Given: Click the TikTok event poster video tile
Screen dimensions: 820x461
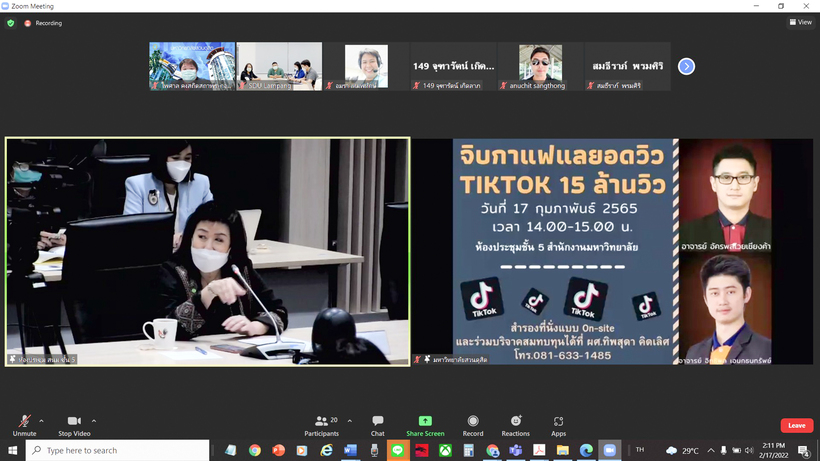Looking at the screenshot, I should [x=612, y=251].
